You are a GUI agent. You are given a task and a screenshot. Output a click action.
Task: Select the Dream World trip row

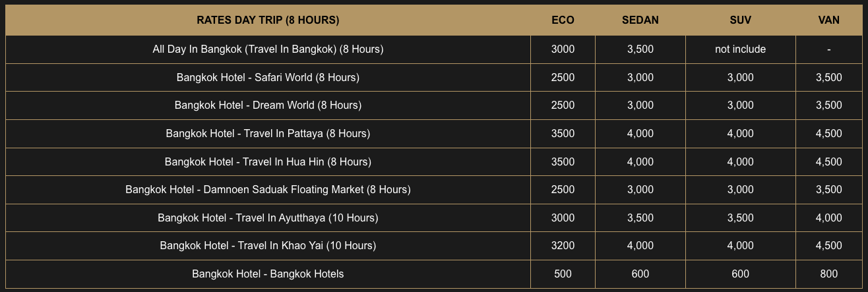pyautogui.click(x=268, y=105)
